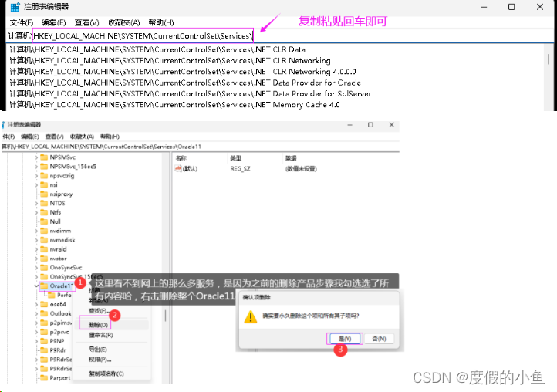Click the folder icon of NPSMSvc_156ec5
Viewport: 557px width, 392px height.
point(44,167)
